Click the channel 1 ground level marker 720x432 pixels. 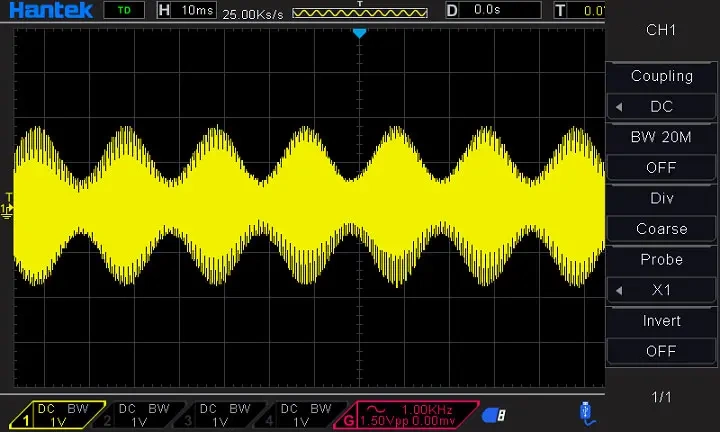click(8, 208)
